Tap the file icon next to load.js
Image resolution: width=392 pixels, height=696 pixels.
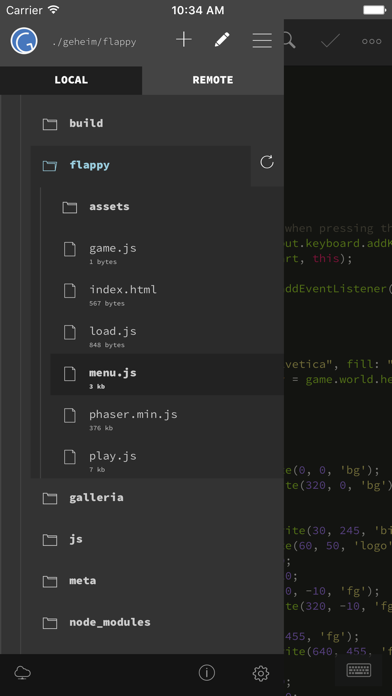tap(70, 332)
